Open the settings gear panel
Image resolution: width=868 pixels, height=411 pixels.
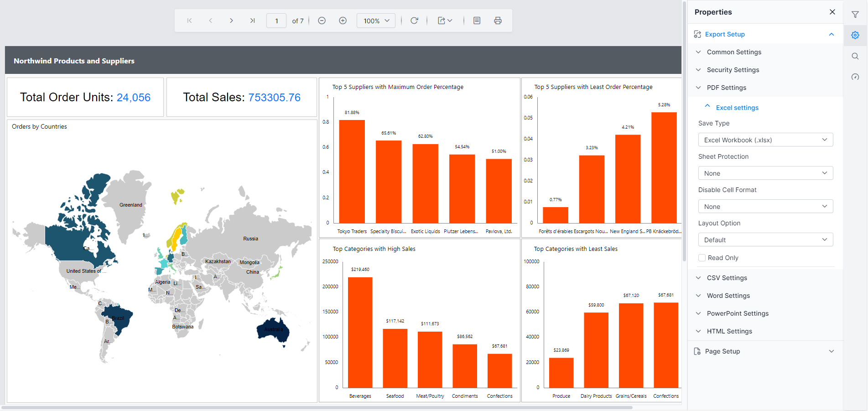(x=855, y=35)
